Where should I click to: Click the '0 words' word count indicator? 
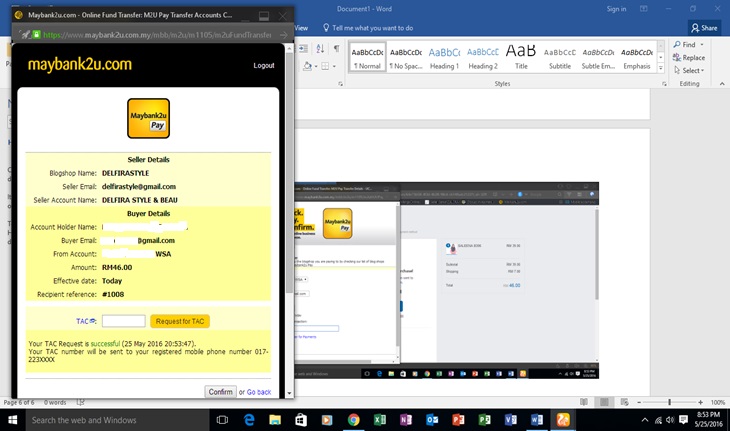click(55, 402)
